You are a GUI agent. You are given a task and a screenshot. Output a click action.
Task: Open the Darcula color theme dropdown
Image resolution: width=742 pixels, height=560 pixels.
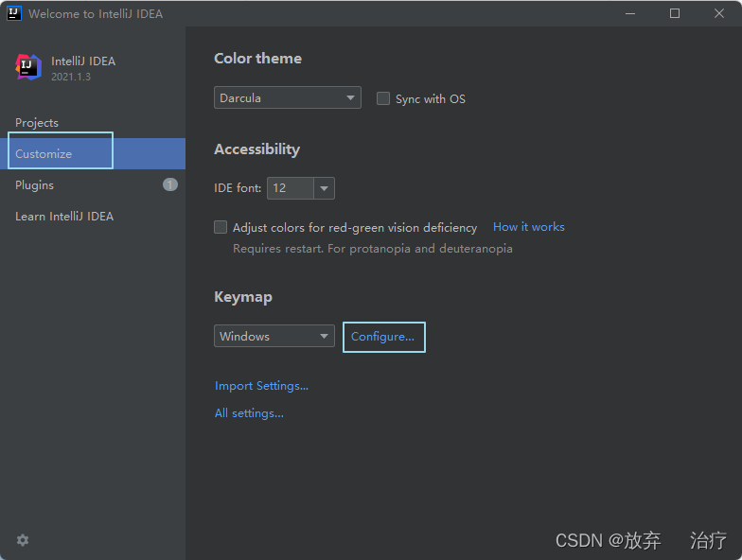pos(288,97)
